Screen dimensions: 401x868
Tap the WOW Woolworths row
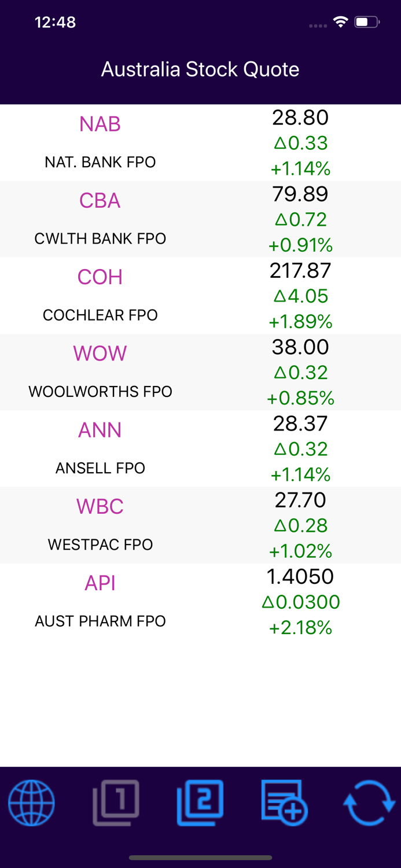[x=100, y=354]
